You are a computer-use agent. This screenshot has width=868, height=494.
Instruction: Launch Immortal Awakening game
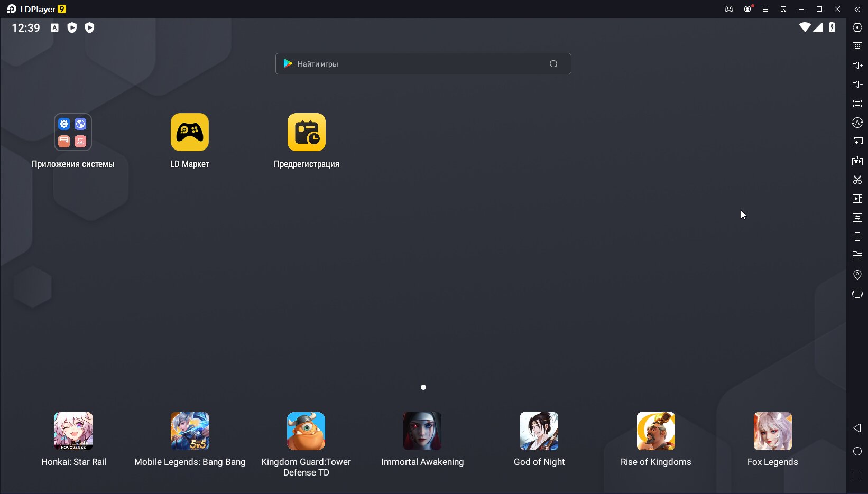pos(422,431)
